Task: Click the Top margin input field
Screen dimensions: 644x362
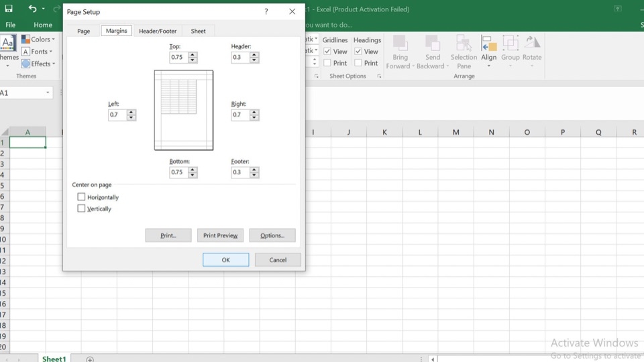Action: click(178, 57)
